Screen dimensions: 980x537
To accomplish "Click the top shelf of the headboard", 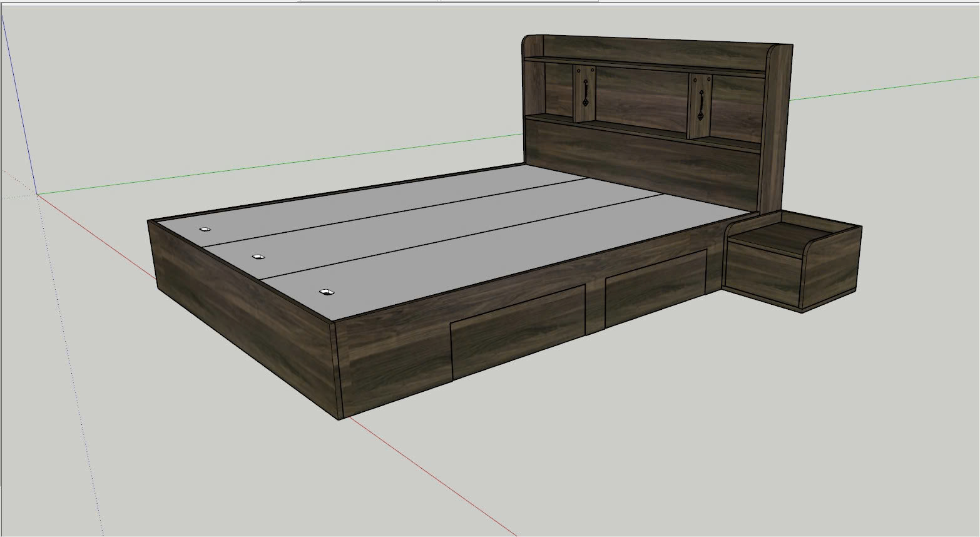I will tap(645, 66).
